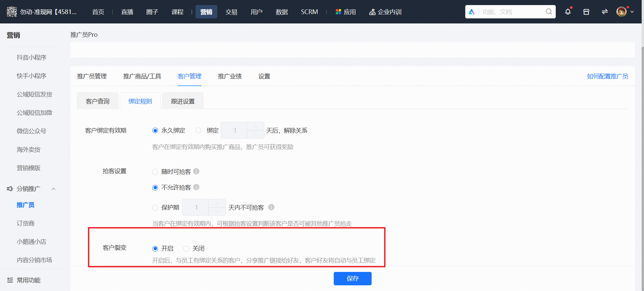
Task: Open 快手小程序 in sidebar
Action: click(x=32, y=76)
